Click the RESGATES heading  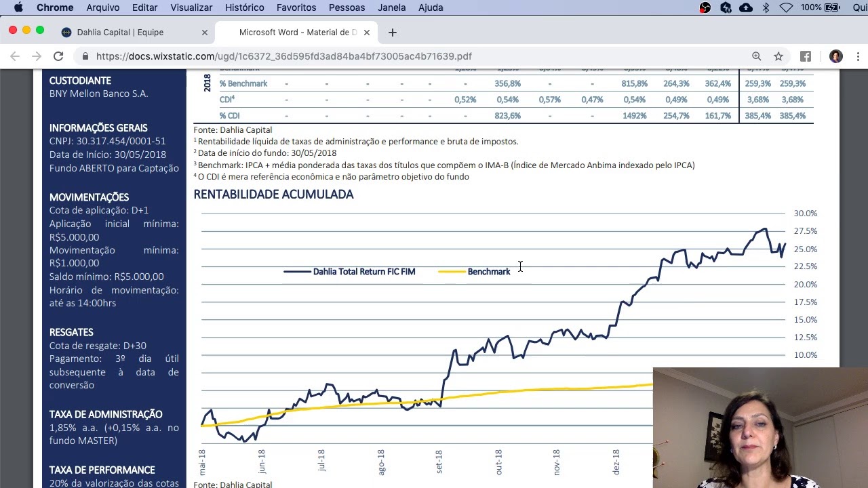tap(71, 332)
